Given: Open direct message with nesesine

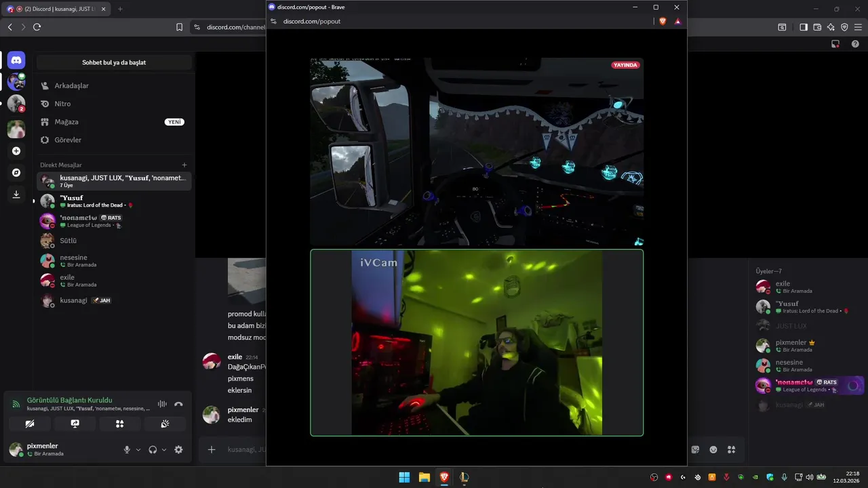Looking at the screenshot, I should coord(114,261).
